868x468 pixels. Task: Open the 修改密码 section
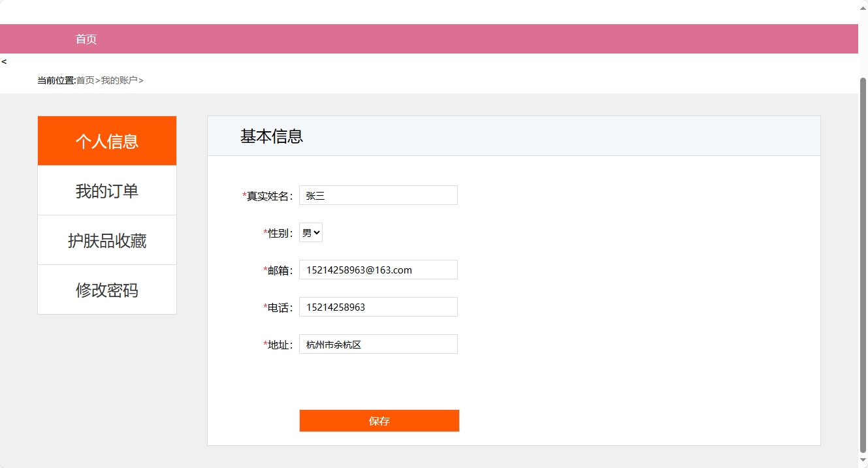click(106, 289)
